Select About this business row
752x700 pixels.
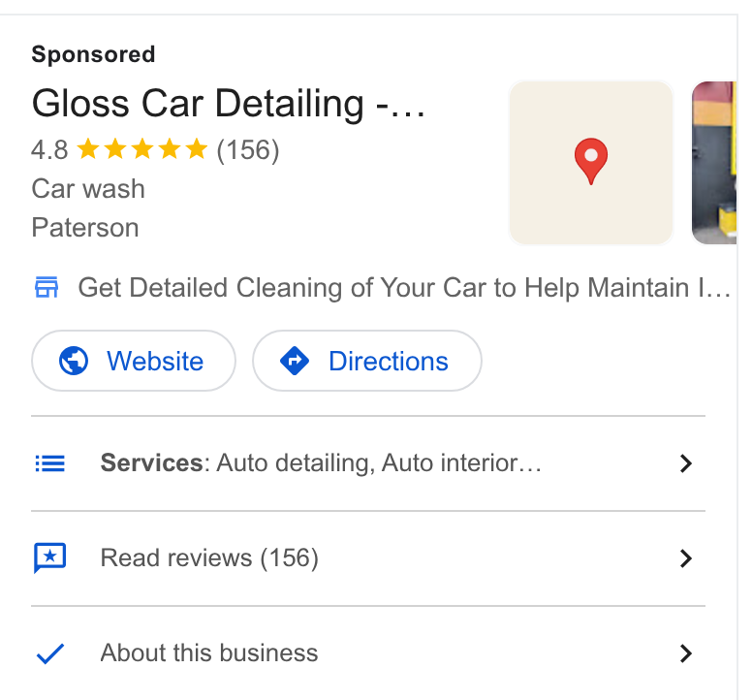coord(368,653)
